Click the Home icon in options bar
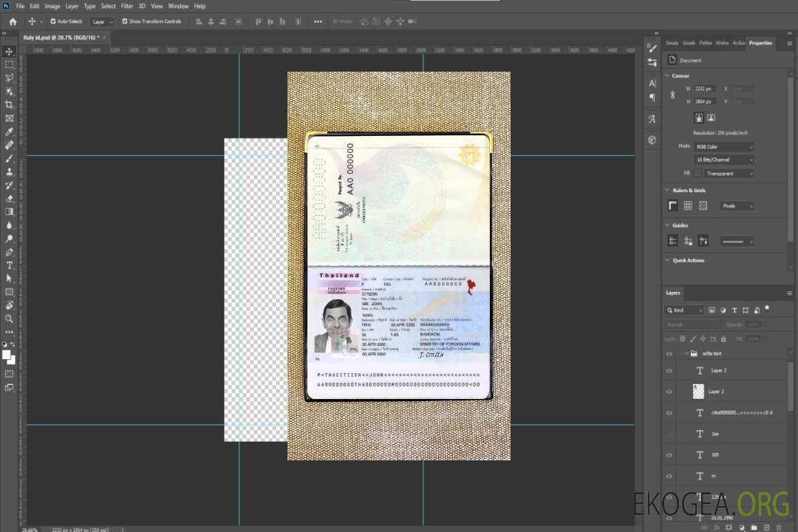This screenshot has width=798, height=532. (13, 21)
